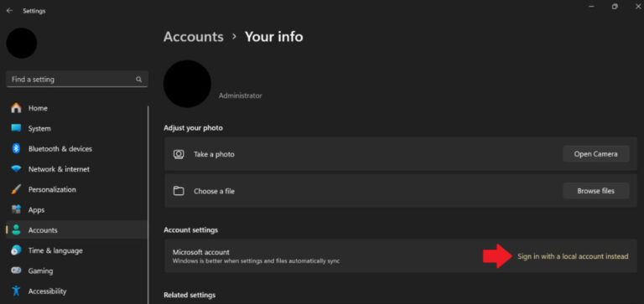Click the Bluetooth icon in sidebar
Image resolution: width=644 pixels, height=304 pixels.
point(16,148)
